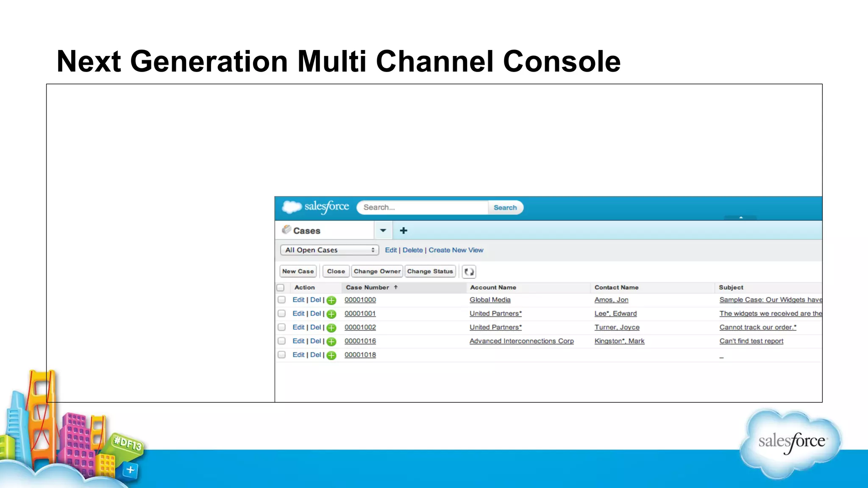The height and width of the screenshot is (488, 868).
Task: Click the refresh list icon button
Action: [469, 272]
